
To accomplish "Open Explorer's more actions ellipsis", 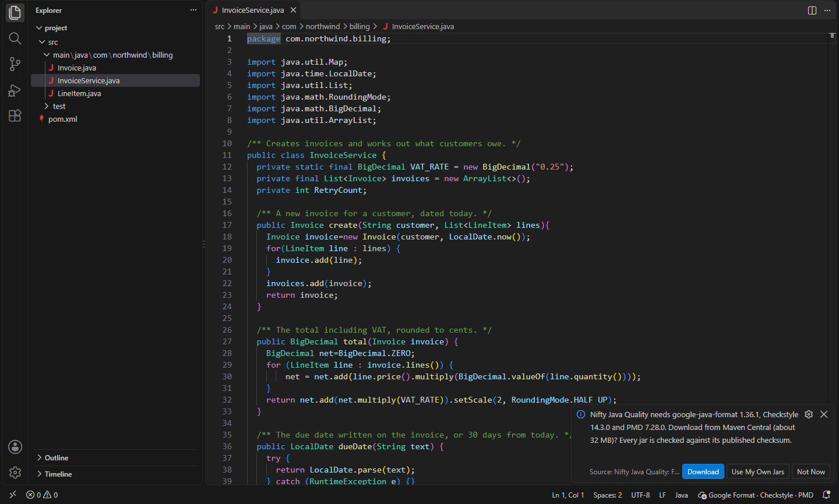I will pyautogui.click(x=193, y=10).
